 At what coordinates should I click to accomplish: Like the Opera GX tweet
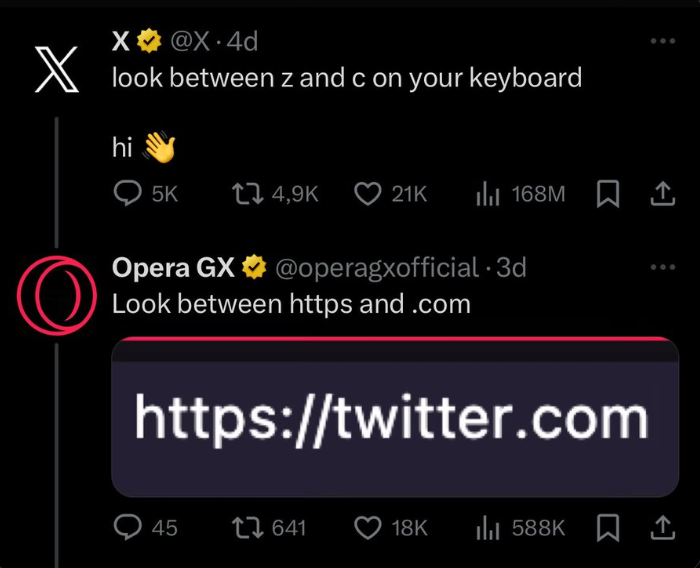coord(369,527)
